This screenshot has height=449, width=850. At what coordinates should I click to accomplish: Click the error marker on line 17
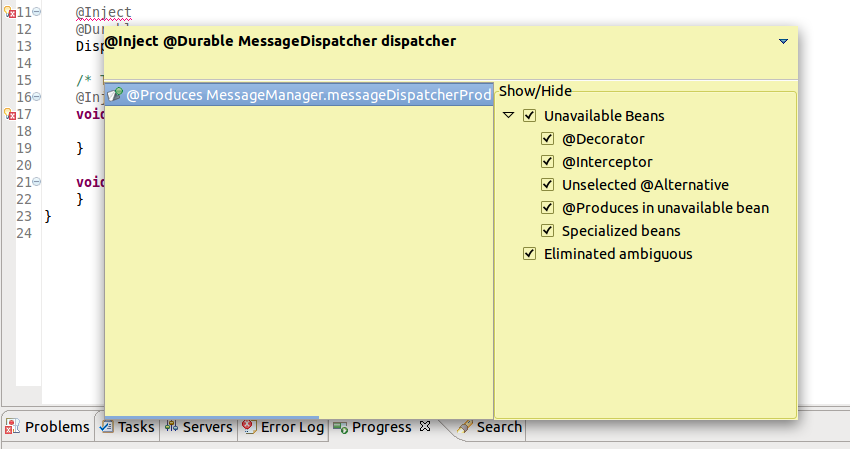click(x=10, y=114)
